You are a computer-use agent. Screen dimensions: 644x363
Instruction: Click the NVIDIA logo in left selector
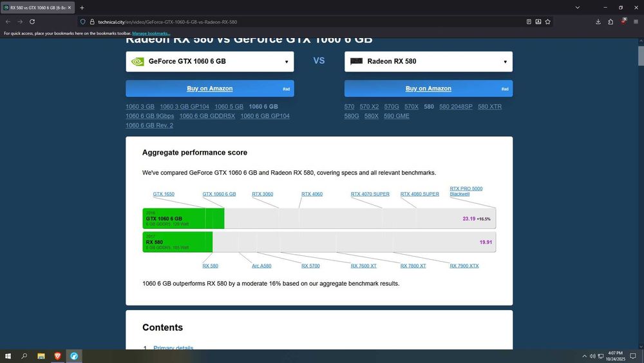138,62
